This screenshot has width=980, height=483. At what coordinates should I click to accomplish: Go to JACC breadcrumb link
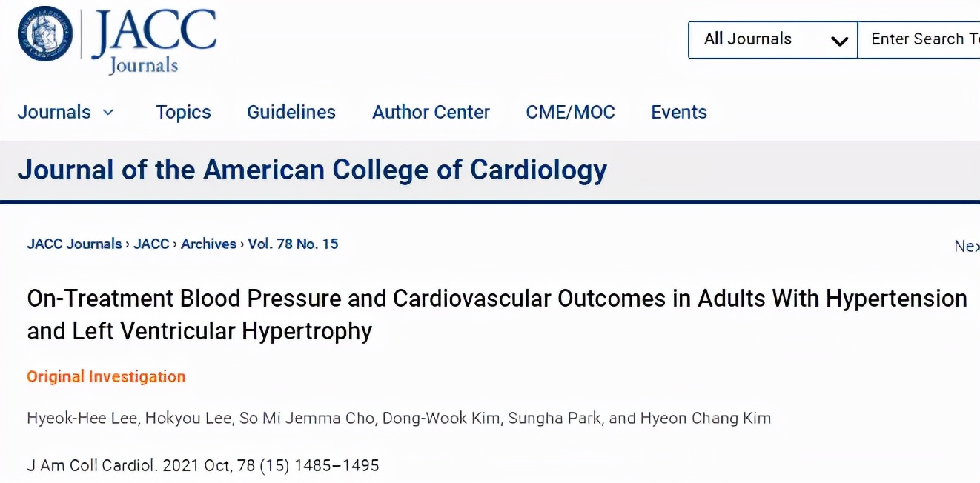coord(151,244)
